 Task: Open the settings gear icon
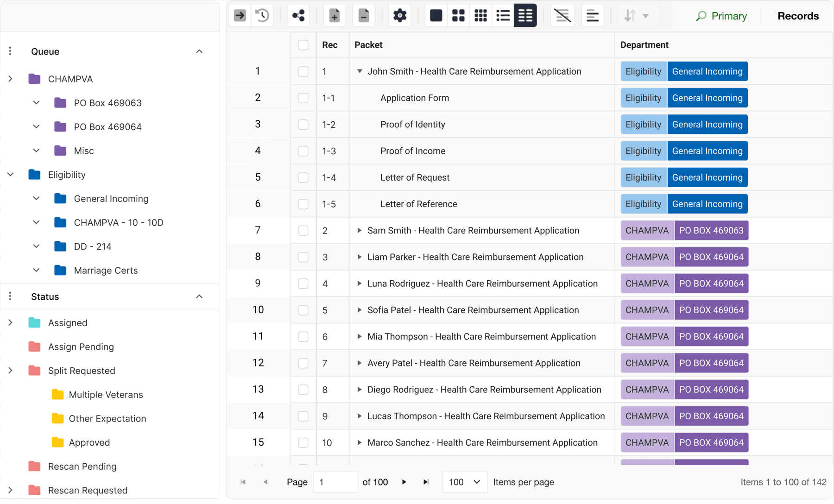tap(400, 16)
